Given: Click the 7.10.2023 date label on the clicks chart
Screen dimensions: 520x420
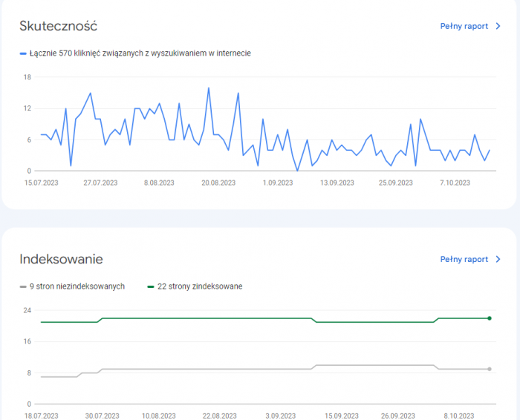Looking at the screenshot, I should (455, 183).
